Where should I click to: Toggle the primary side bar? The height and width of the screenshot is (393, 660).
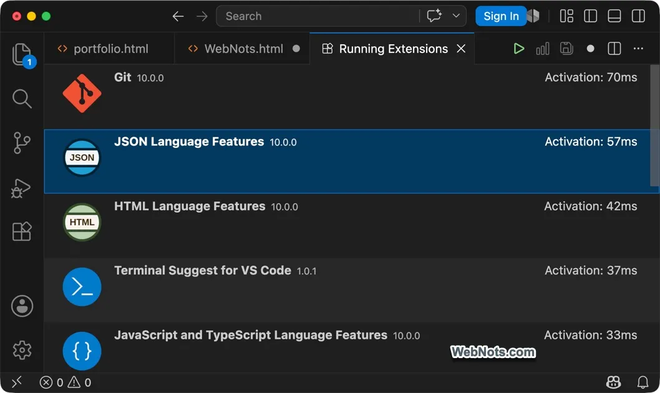point(590,16)
